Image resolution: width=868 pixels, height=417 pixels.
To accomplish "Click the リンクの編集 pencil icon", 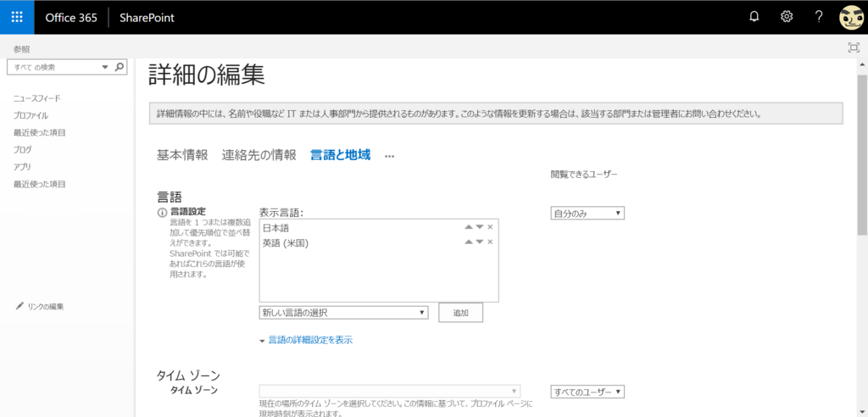I will click(19, 306).
